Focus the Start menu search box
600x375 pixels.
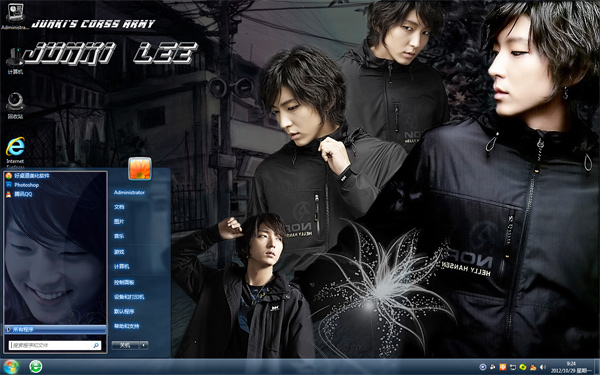[55, 346]
